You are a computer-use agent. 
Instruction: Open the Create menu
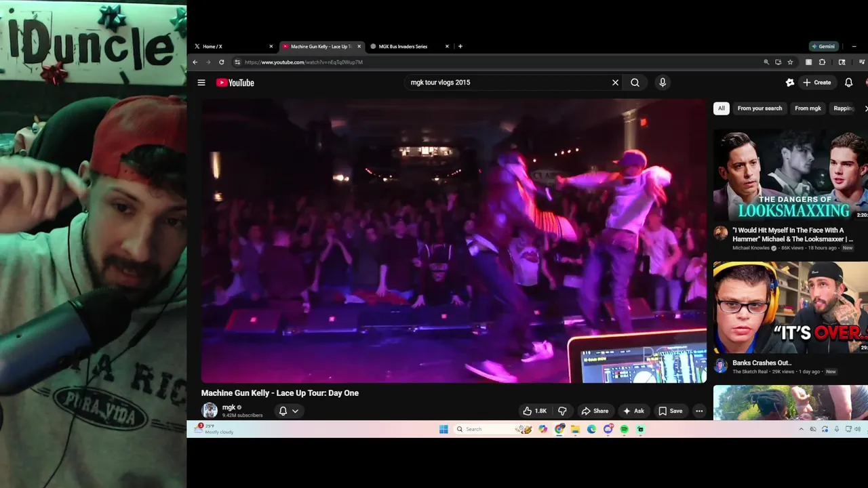817,83
